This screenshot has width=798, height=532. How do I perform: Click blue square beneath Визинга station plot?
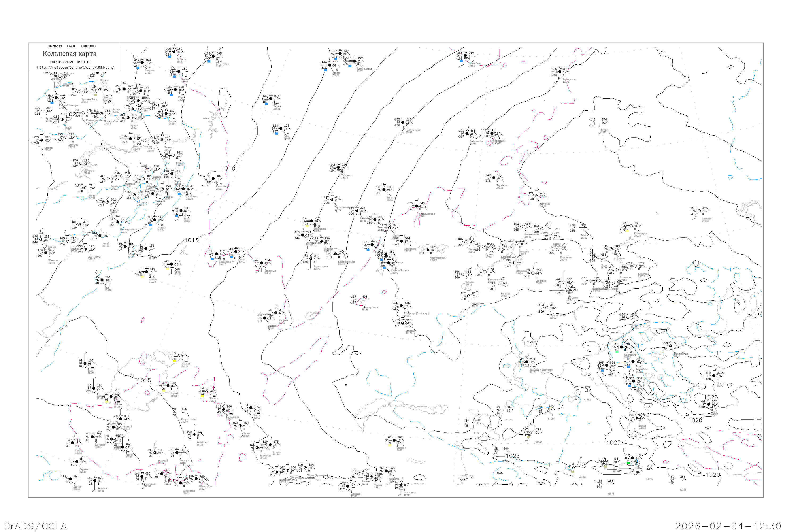point(169,57)
